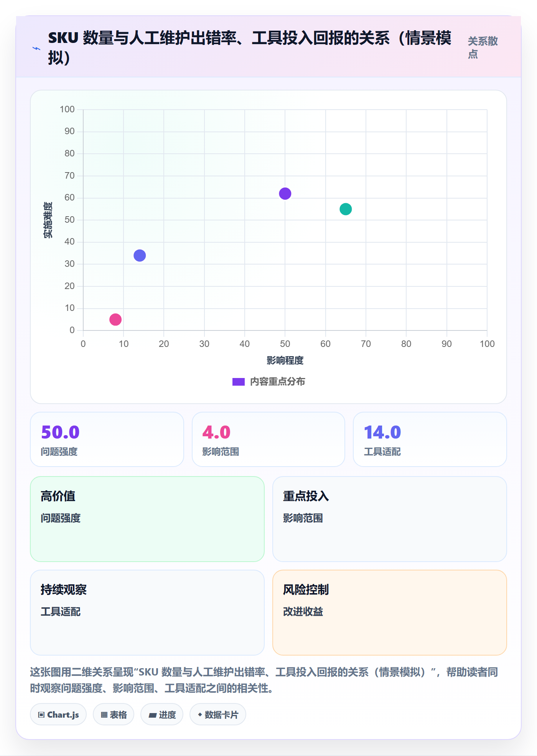
Task: Open the 50.0 问题强度 stat card
Action: tap(107, 439)
